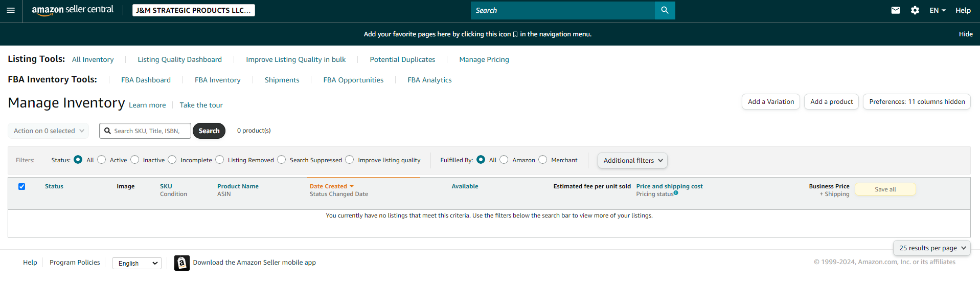Open the settings gear icon
Image resolution: width=980 pixels, height=303 pixels.
point(915,10)
